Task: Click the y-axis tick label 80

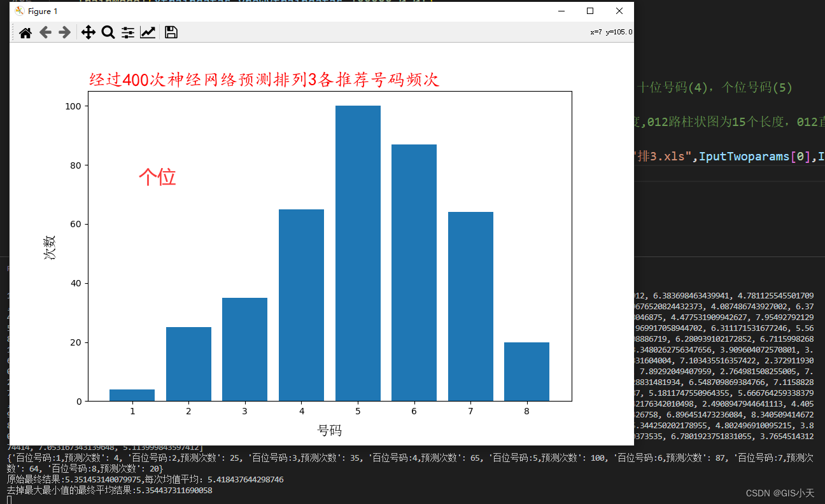Action: (77, 165)
